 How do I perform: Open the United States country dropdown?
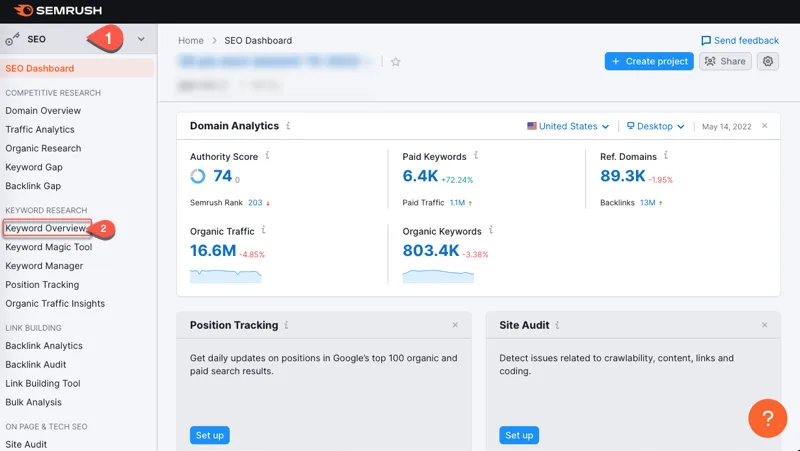[x=568, y=127]
